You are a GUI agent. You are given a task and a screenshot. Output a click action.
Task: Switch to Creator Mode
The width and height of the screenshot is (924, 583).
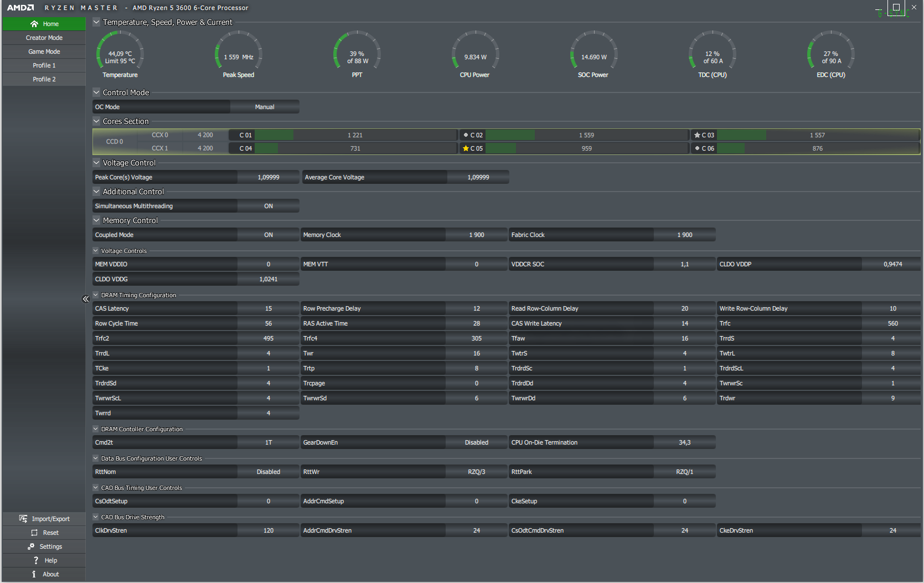(x=44, y=38)
